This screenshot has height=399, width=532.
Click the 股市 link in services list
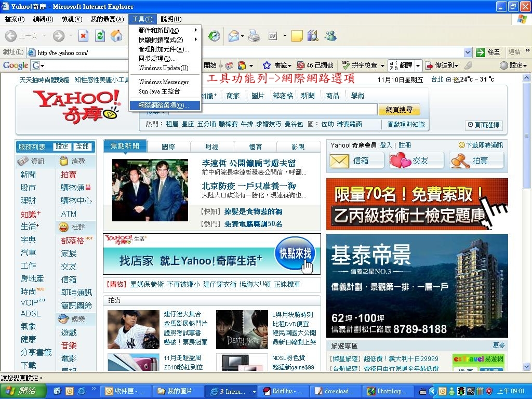pyautogui.click(x=28, y=188)
